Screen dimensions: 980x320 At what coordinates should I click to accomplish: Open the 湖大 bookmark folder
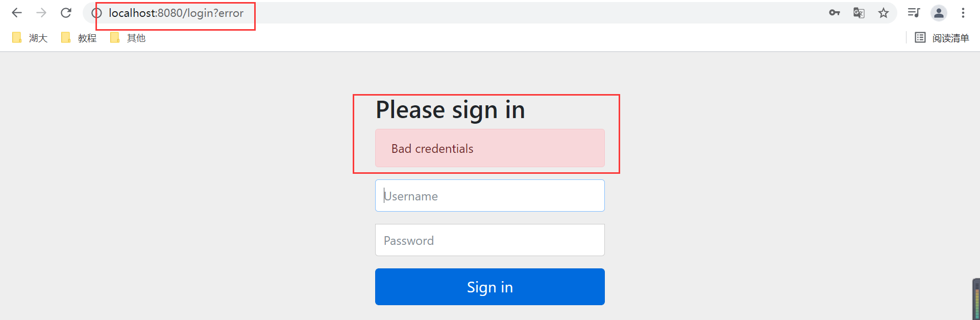(30, 38)
